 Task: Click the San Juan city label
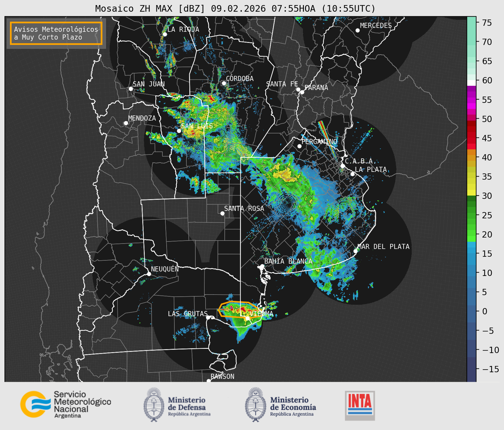[148, 84]
